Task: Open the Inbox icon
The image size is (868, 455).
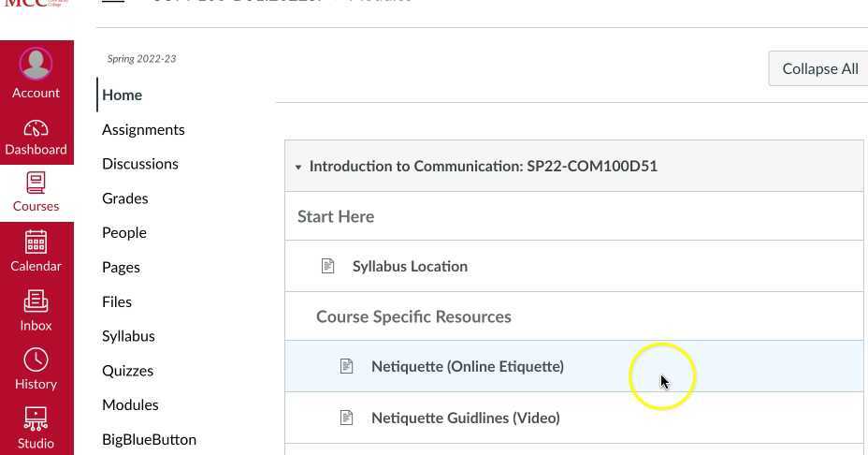Action: point(36,301)
